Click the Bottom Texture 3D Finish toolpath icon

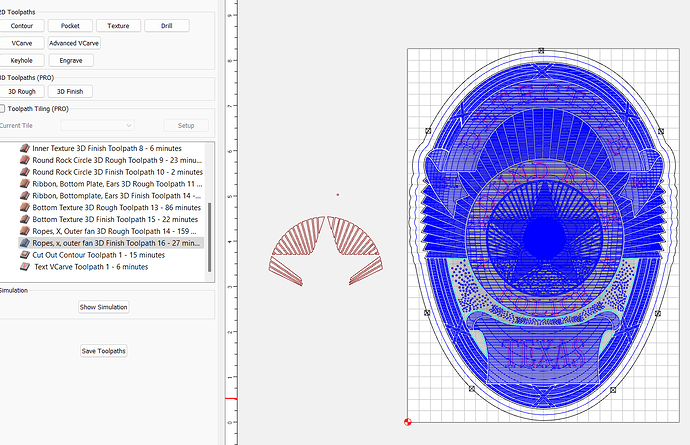point(25,219)
